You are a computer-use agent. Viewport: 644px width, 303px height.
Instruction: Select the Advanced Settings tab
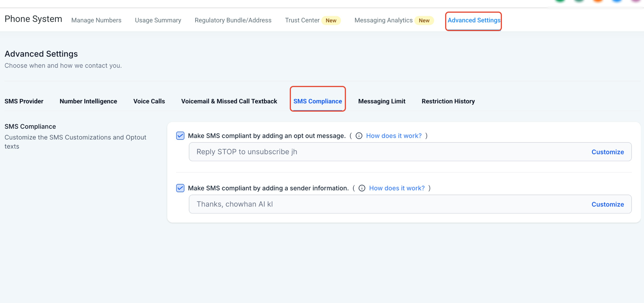click(474, 20)
